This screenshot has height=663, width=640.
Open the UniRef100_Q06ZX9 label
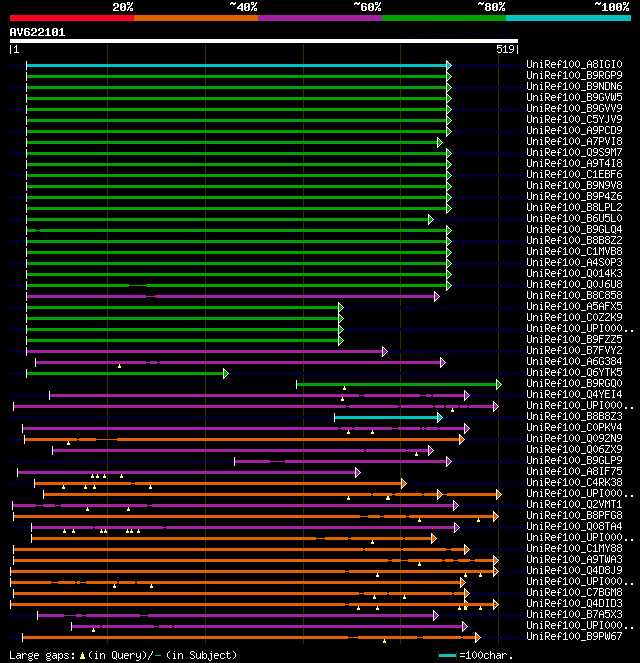click(574, 449)
